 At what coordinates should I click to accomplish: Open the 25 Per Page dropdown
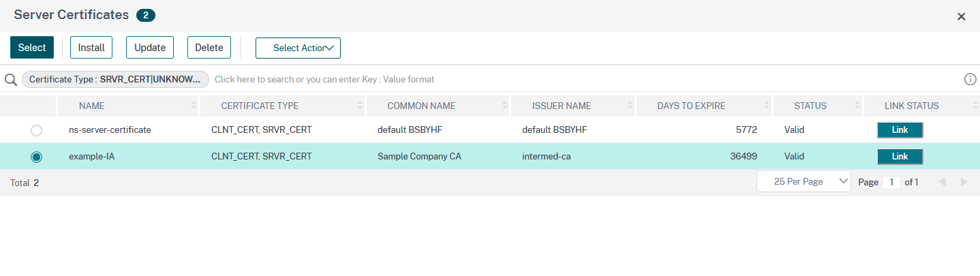(x=803, y=182)
